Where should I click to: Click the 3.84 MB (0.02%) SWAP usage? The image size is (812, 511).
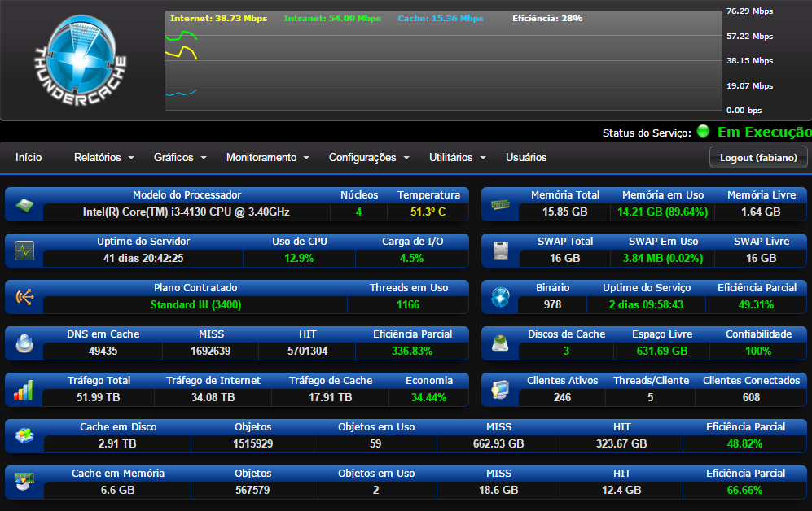663,258
